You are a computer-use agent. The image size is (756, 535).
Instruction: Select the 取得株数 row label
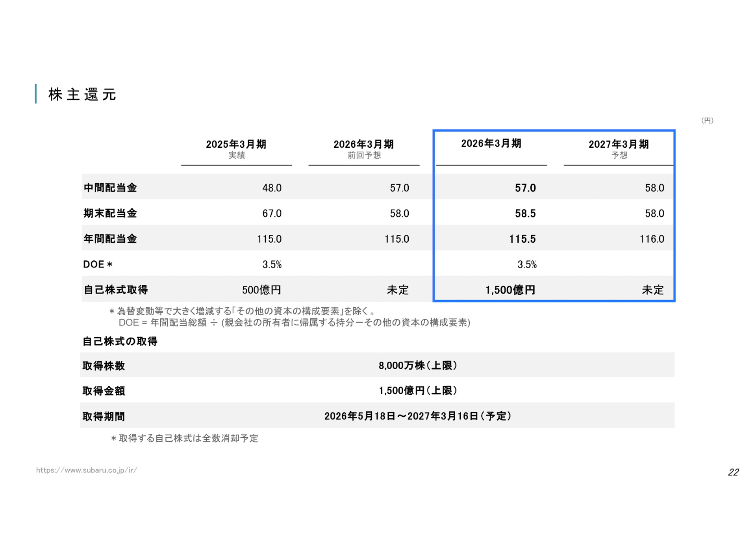click(x=104, y=366)
